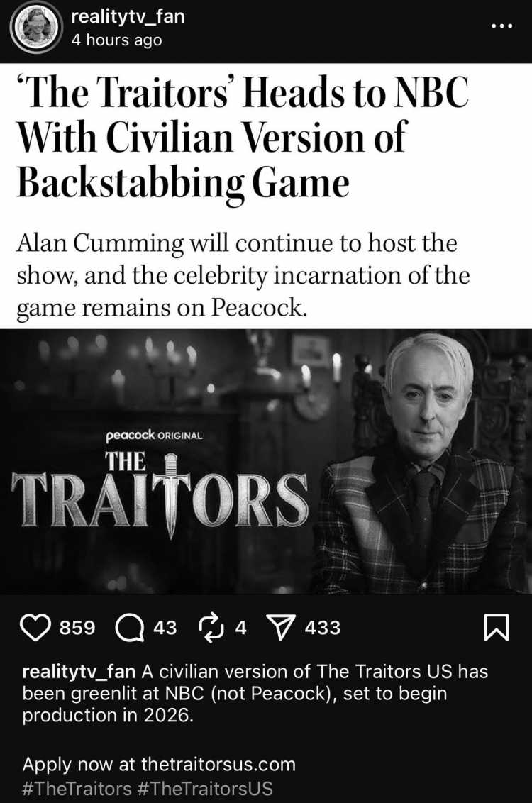Tap the article headline about NBC
The image size is (532, 803).
pyautogui.click(x=243, y=137)
